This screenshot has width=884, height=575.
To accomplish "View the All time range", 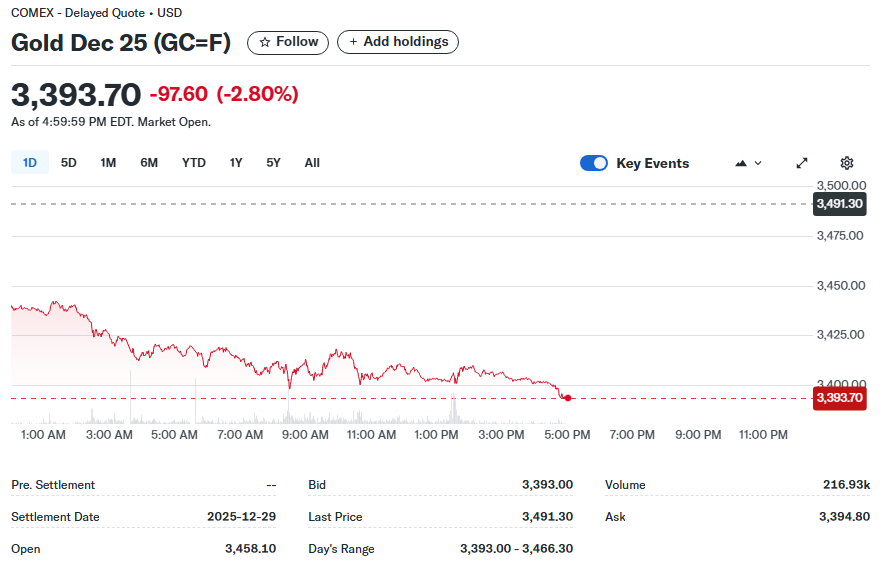I will tap(312, 162).
